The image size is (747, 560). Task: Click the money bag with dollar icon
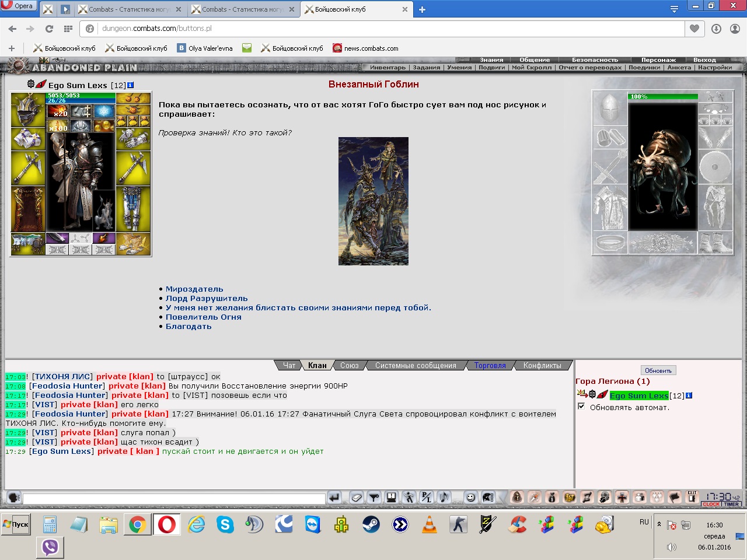[x=605, y=498]
